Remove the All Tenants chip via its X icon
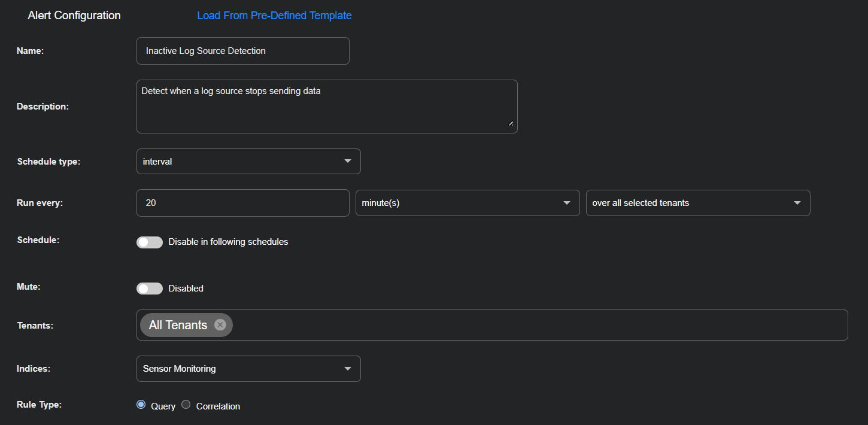 tap(220, 324)
